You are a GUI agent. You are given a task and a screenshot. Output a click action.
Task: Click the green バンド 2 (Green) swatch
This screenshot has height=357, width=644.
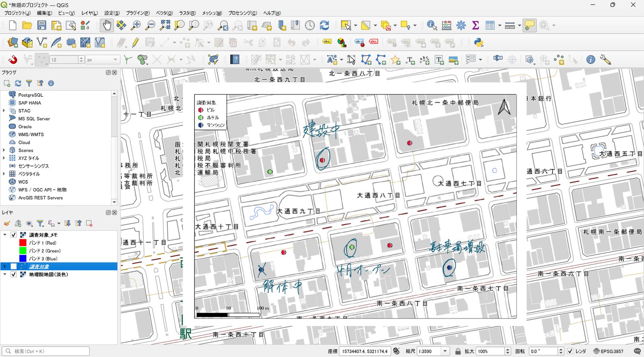tap(23, 251)
